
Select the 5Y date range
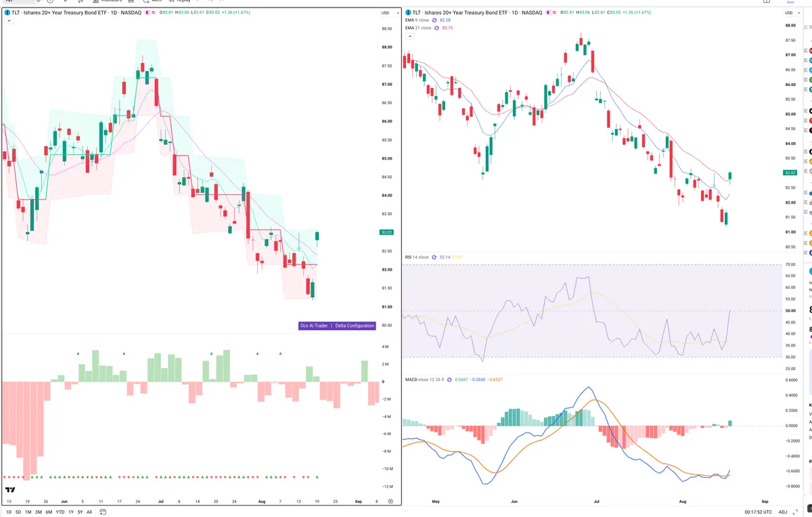pos(80,512)
